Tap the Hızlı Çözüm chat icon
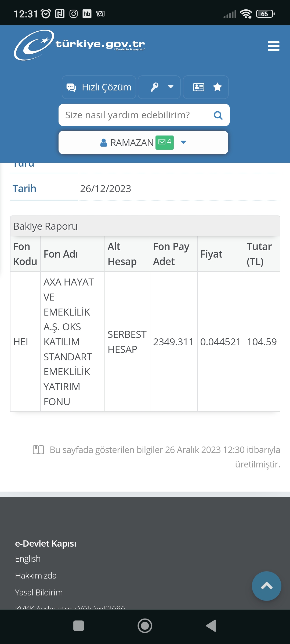 (71, 87)
